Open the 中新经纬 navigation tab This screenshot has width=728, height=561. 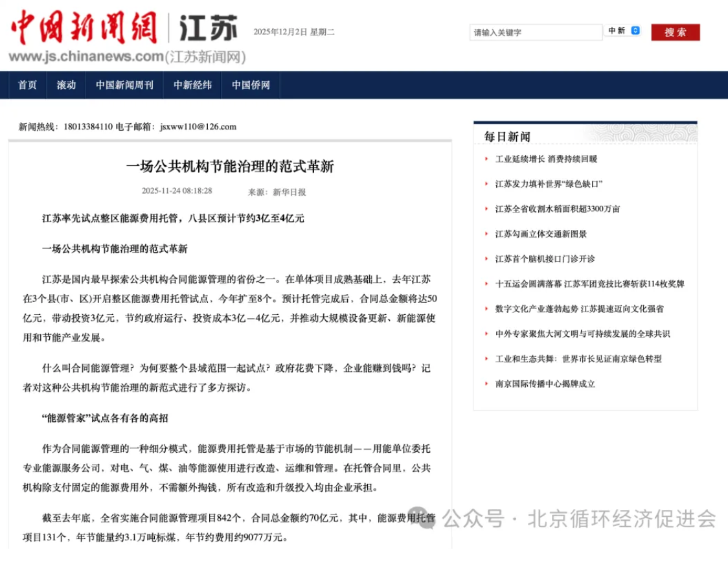(x=192, y=85)
